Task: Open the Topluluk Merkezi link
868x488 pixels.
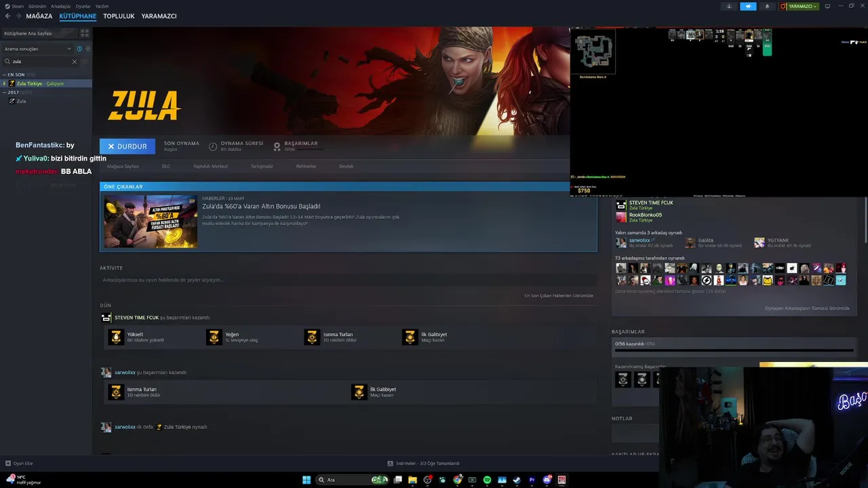Action: pos(210,166)
